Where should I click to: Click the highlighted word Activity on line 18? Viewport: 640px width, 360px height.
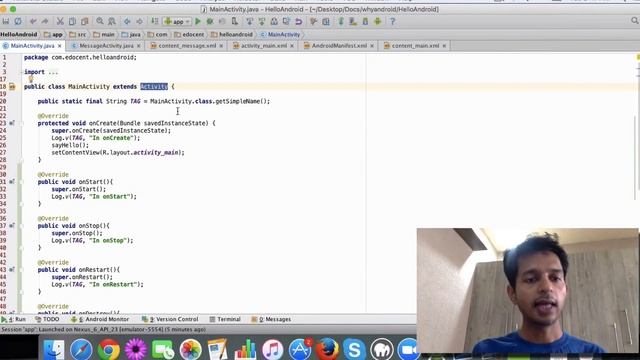coord(154,87)
